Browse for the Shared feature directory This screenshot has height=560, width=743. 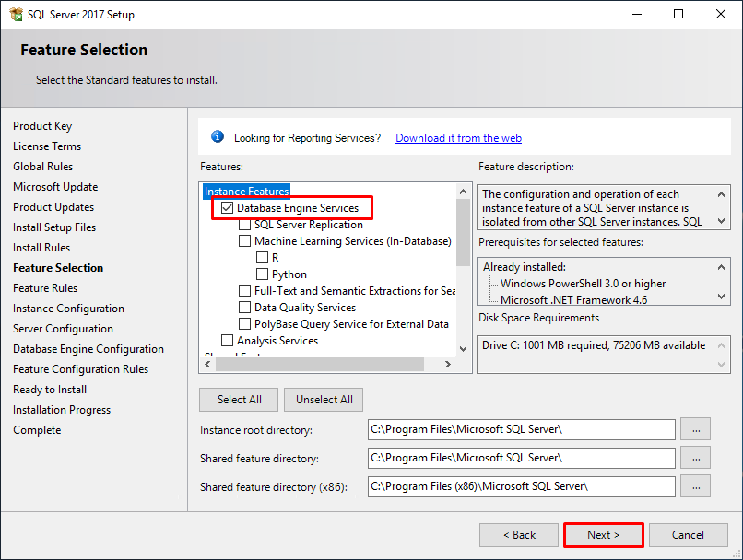pos(696,459)
